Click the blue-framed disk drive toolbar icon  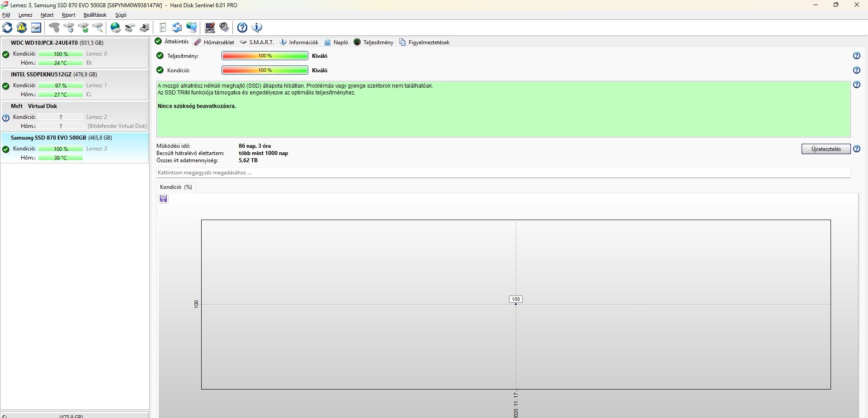pyautogui.click(x=36, y=28)
